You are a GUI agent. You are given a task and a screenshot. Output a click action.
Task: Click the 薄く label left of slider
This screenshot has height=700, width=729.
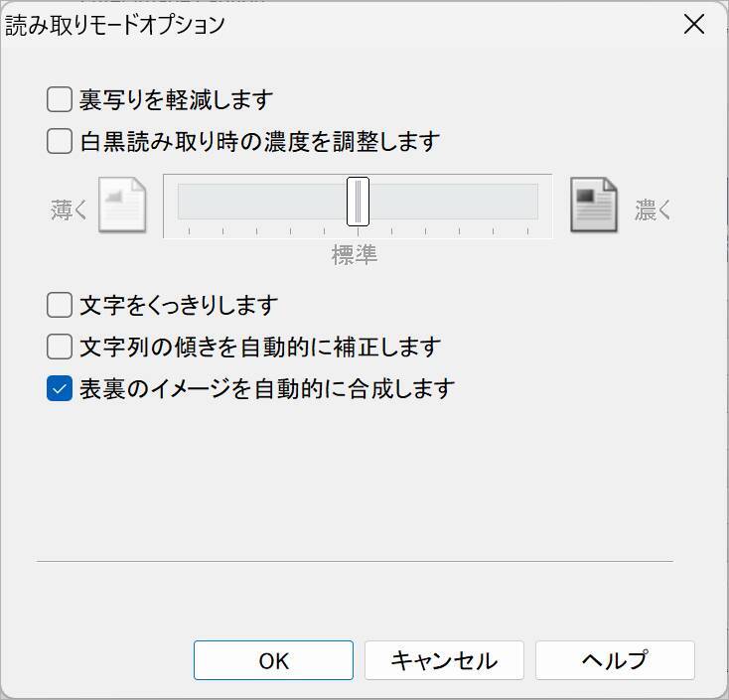coord(70,210)
